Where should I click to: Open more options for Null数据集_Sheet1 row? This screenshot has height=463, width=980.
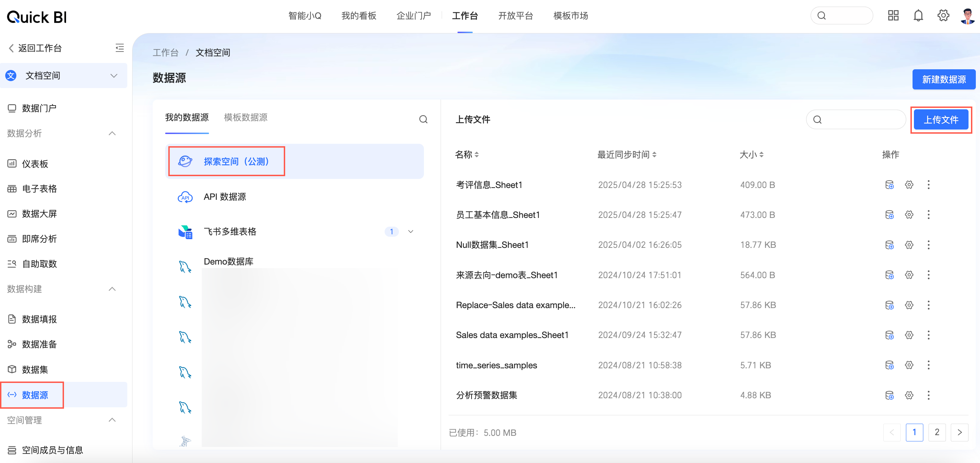(x=928, y=245)
